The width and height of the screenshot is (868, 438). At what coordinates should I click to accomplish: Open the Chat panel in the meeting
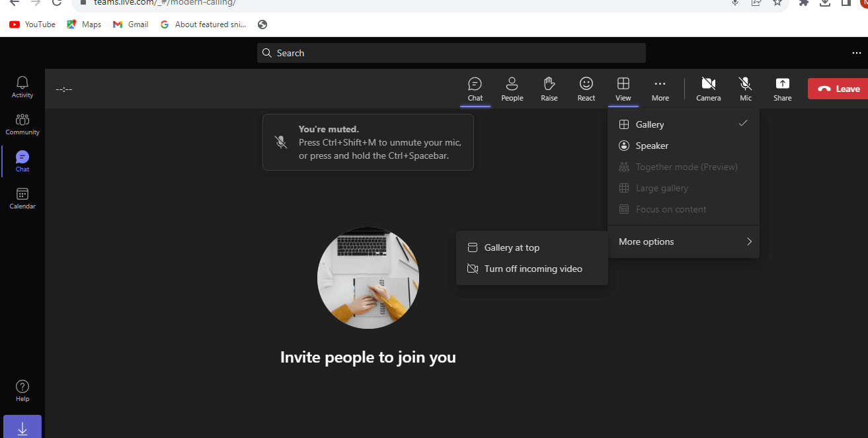[x=475, y=89]
